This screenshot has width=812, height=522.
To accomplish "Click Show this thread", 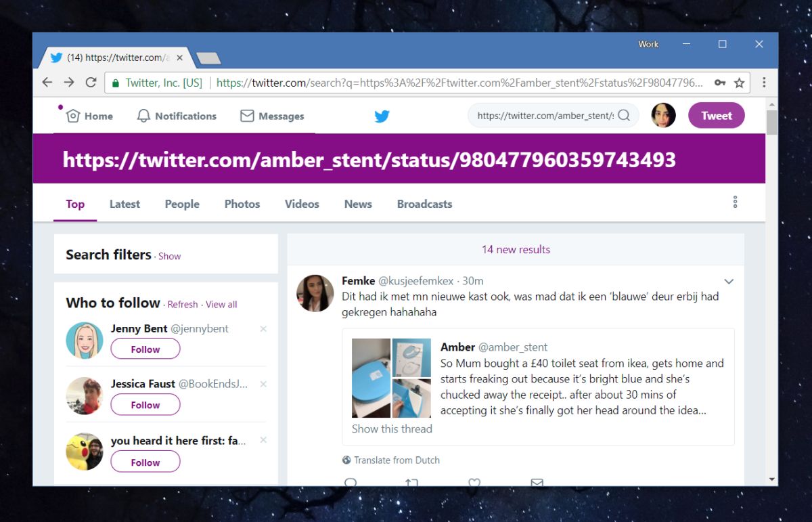I will pos(392,429).
